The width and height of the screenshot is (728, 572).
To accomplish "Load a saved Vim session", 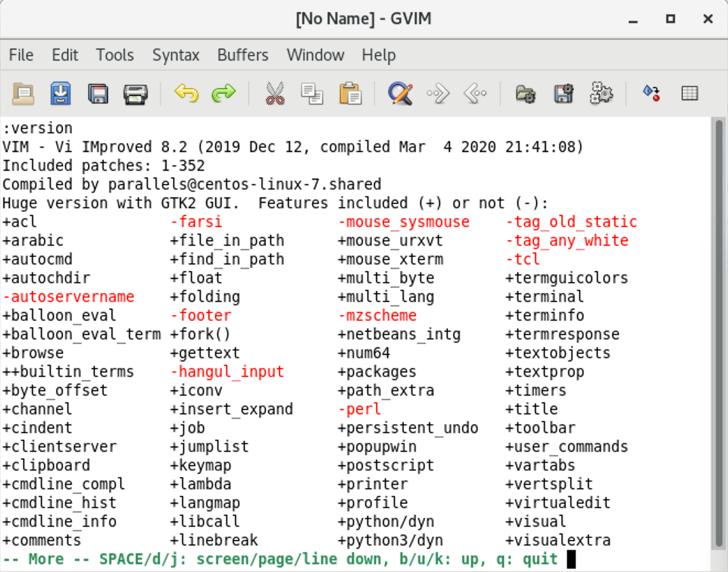I will pos(526,94).
